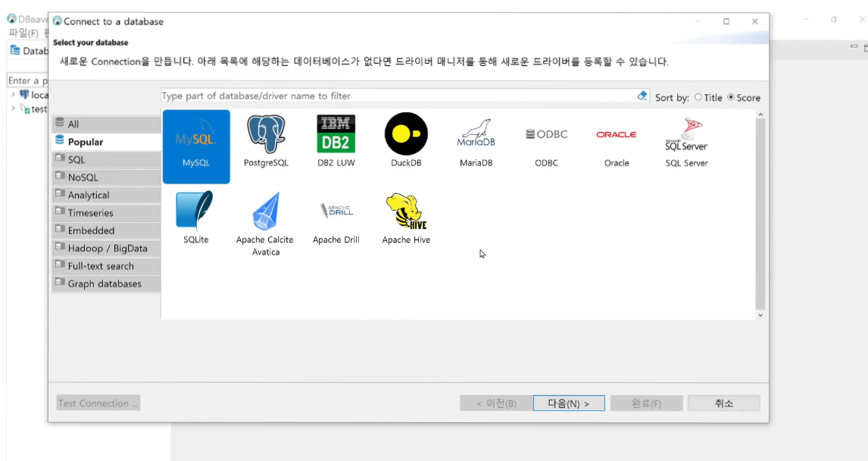Viewport: 868px width, 461px height.
Task: Open the Analytical category
Action: [x=106, y=195]
